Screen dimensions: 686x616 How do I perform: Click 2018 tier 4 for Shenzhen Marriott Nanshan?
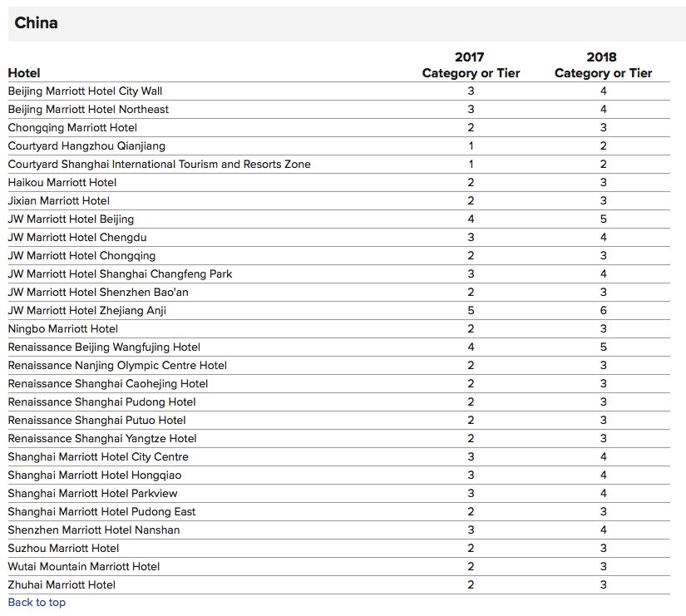[x=604, y=530]
